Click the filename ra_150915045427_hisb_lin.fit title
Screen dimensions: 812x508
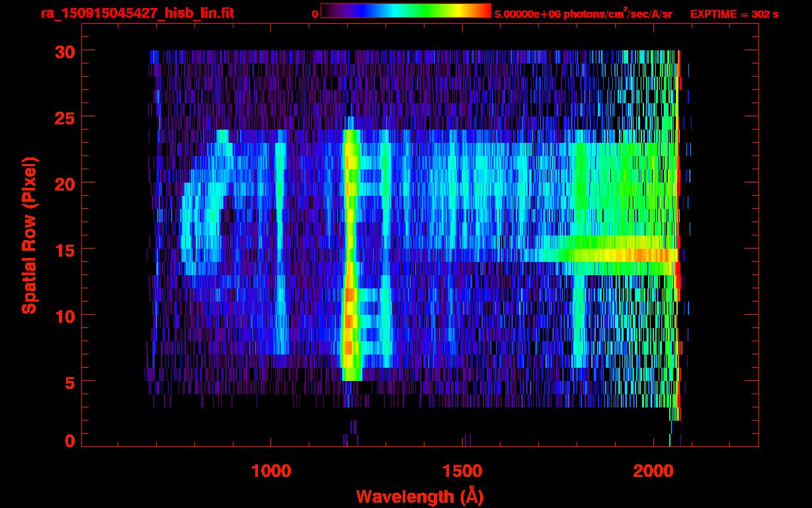tap(138, 13)
